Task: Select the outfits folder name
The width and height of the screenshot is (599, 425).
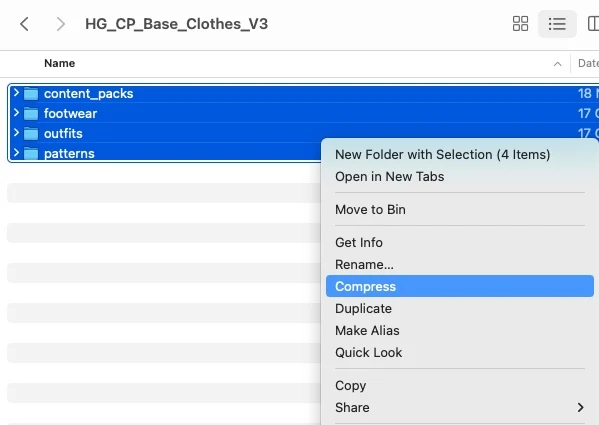Action: pos(63,133)
